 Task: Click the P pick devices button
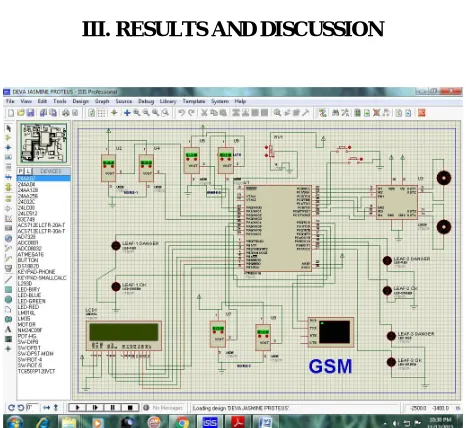tap(21, 171)
